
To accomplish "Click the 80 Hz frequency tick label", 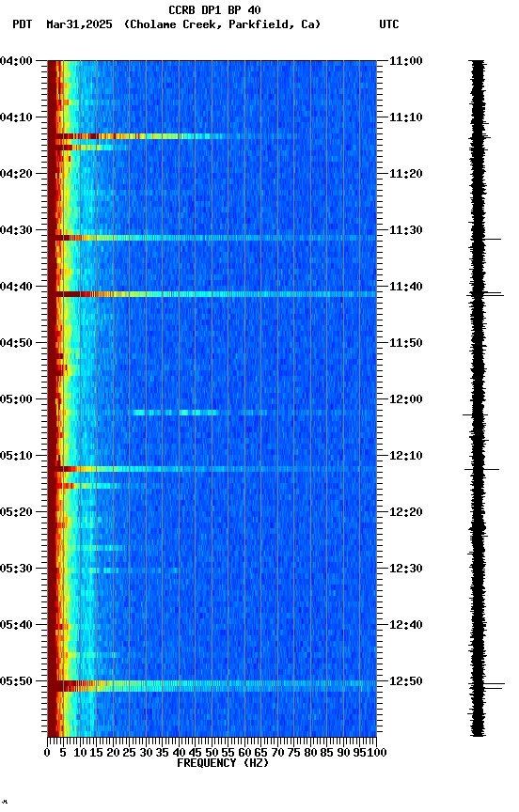I will (x=310, y=754).
